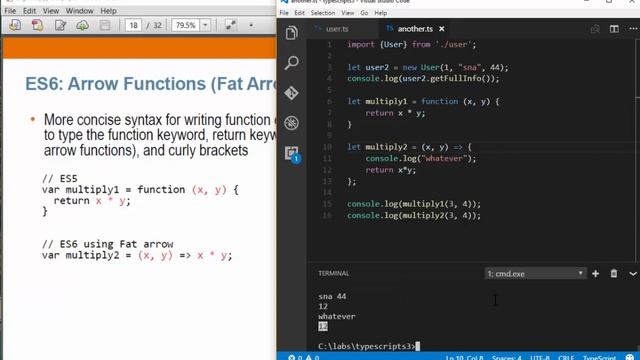
Task: Click CRLF line ending in the status bar
Action: point(566,358)
